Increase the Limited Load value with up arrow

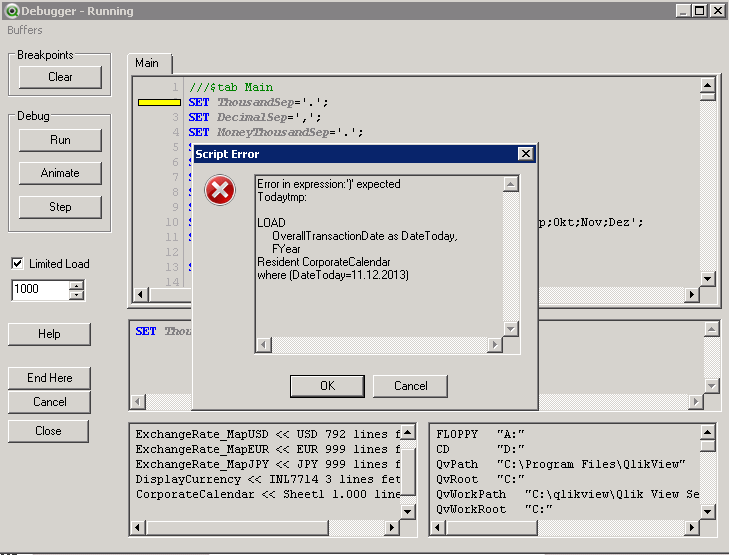[x=76, y=285]
